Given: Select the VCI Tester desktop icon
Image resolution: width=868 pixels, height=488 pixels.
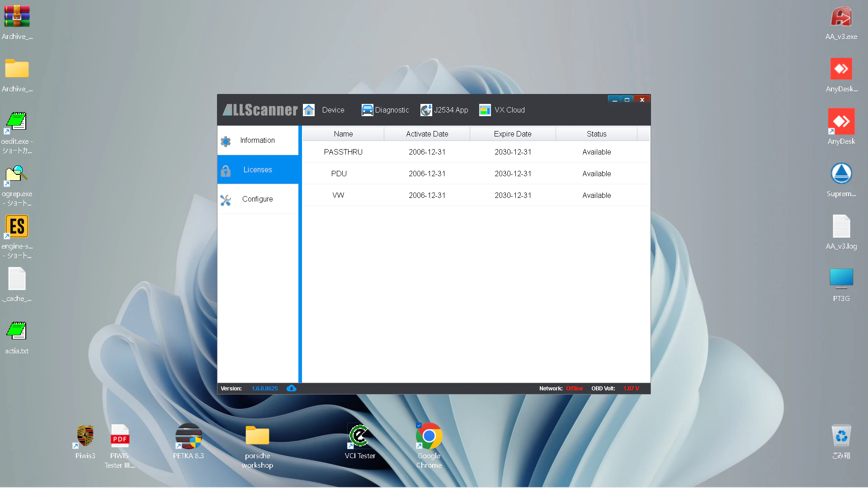Looking at the screenshot, I should 360,436.
